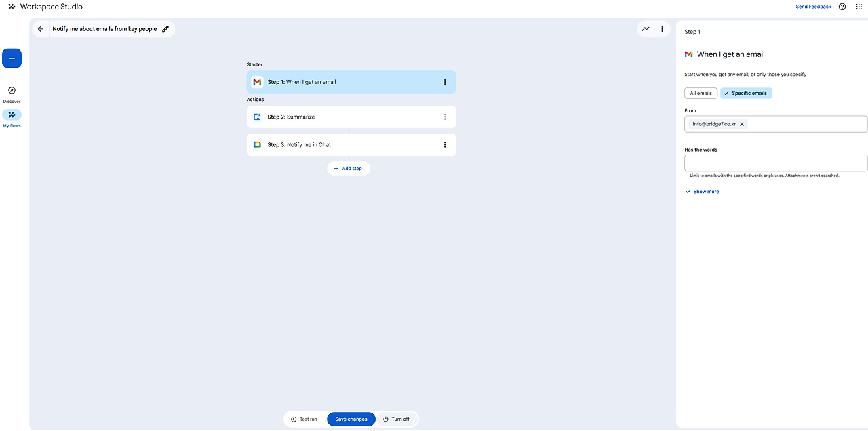Viewport: 868px width, 431px height.
Task: Click the Has the words field
Action: point(776,163)
